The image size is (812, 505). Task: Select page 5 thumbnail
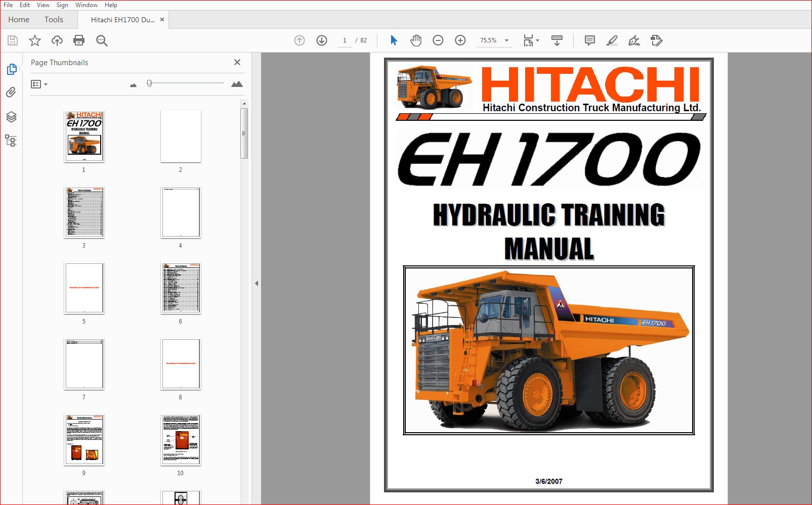pos(84,288)
